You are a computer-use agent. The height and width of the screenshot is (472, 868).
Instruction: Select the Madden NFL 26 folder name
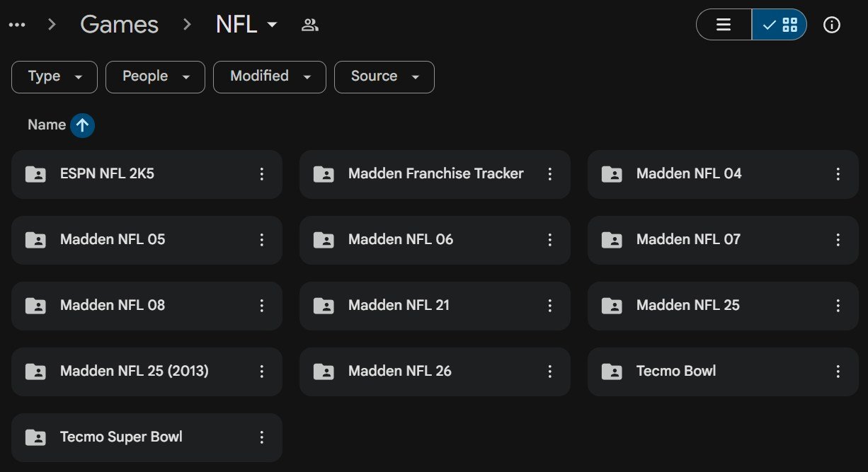(400, 372)
